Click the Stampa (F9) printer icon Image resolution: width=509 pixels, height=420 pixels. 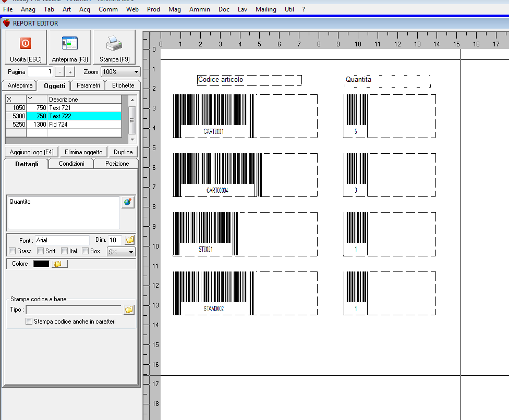click(114, 44)
